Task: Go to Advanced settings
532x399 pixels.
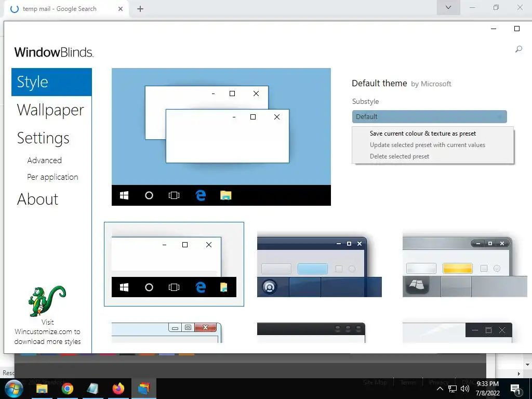Action: tap(45, 160)
